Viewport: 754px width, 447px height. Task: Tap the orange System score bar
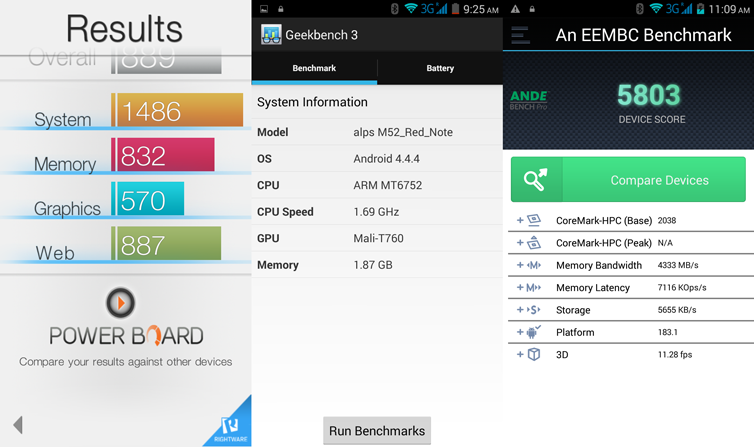179,111
